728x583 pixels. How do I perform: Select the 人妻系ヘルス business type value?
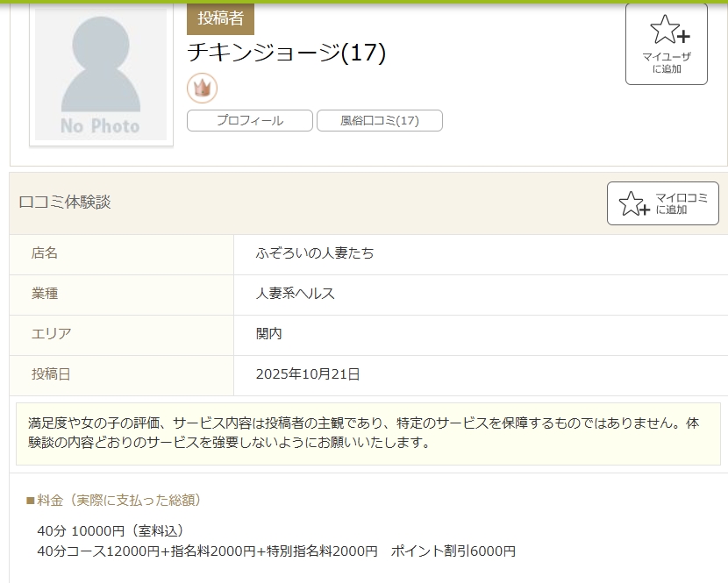(296, 294)
